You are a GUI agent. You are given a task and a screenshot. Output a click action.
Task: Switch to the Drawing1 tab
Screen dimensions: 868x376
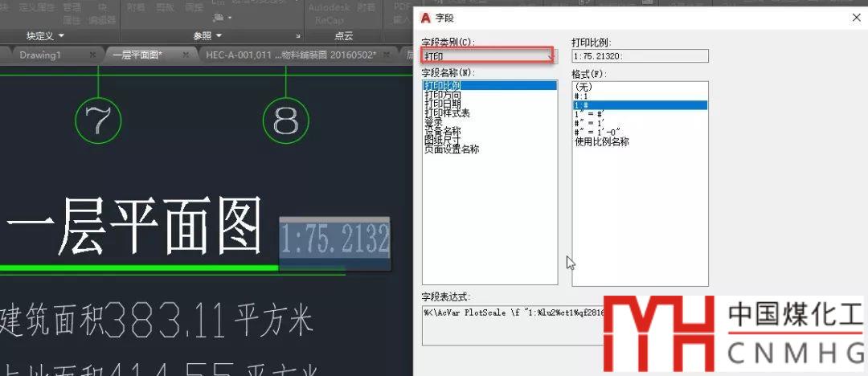pyautogui.click(x=40, y=55)
